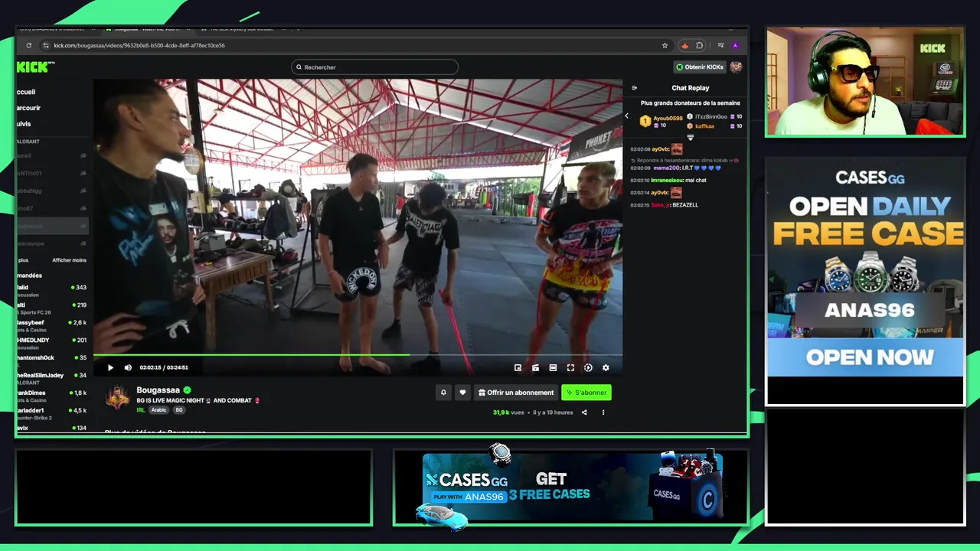This screenshot has height=551, width=980.
Task: Click the left arrow in top donors list
Action: tap(627, 116)
